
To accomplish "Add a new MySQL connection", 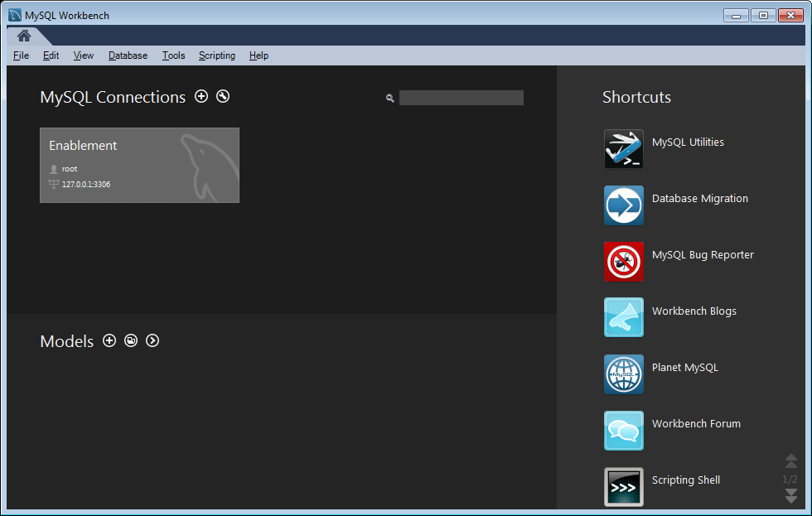I will tap(201, 96).
